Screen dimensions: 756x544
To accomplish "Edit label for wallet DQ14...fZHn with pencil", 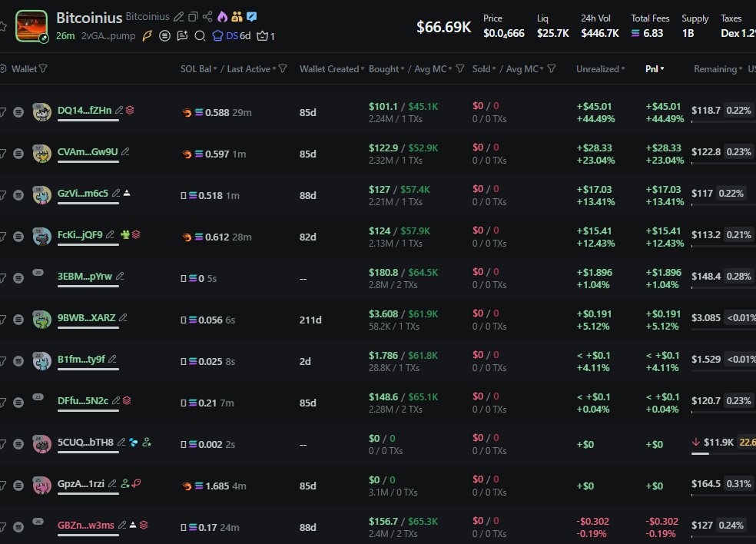I will coord(118,110).
